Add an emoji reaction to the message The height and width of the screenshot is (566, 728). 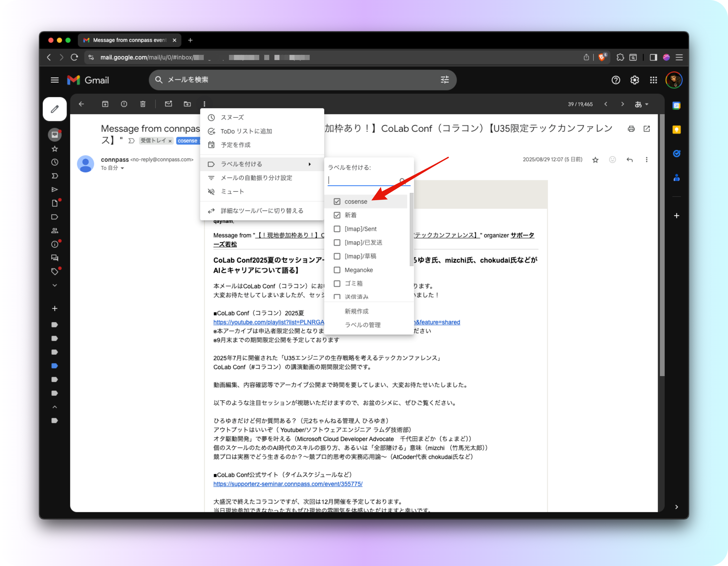point(612,160)
